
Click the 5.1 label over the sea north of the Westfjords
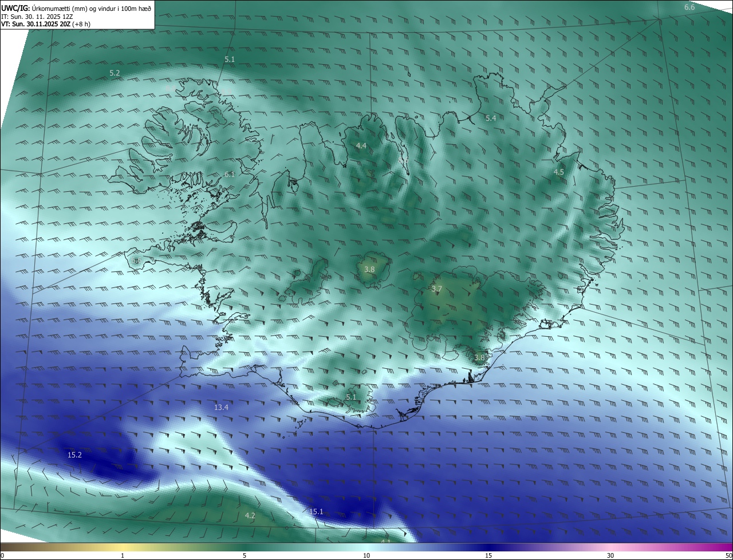tap(230, 59)
